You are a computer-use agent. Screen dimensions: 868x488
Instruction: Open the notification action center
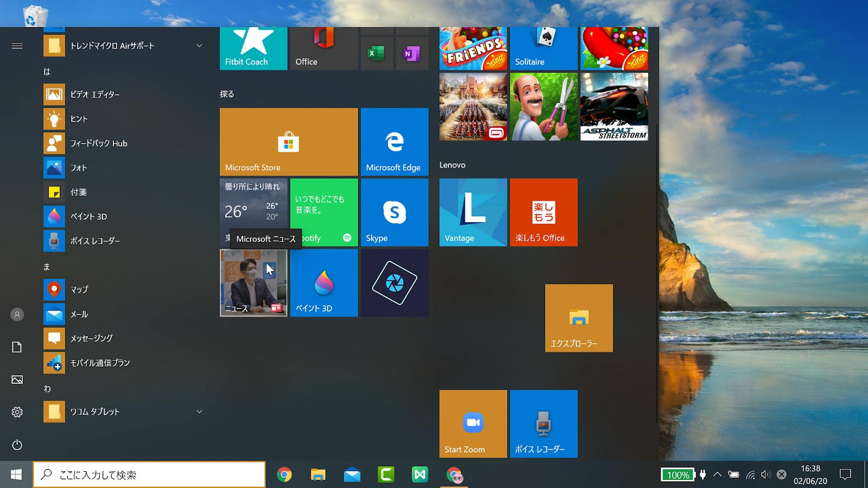[x=845, y=475]
